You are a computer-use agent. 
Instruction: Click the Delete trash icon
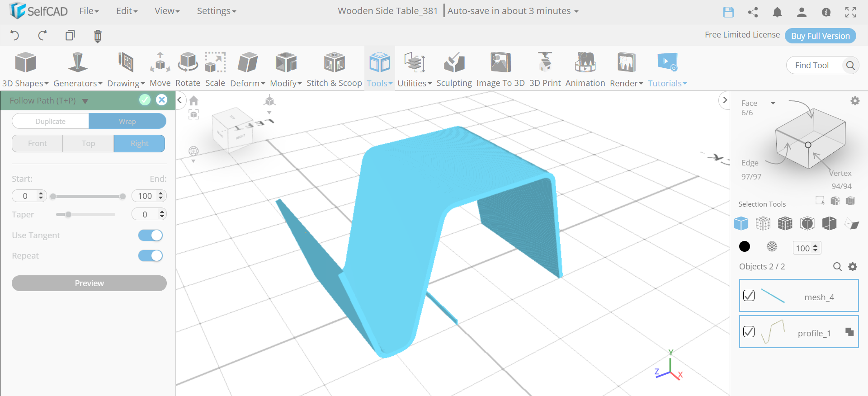tap(98, 36)
